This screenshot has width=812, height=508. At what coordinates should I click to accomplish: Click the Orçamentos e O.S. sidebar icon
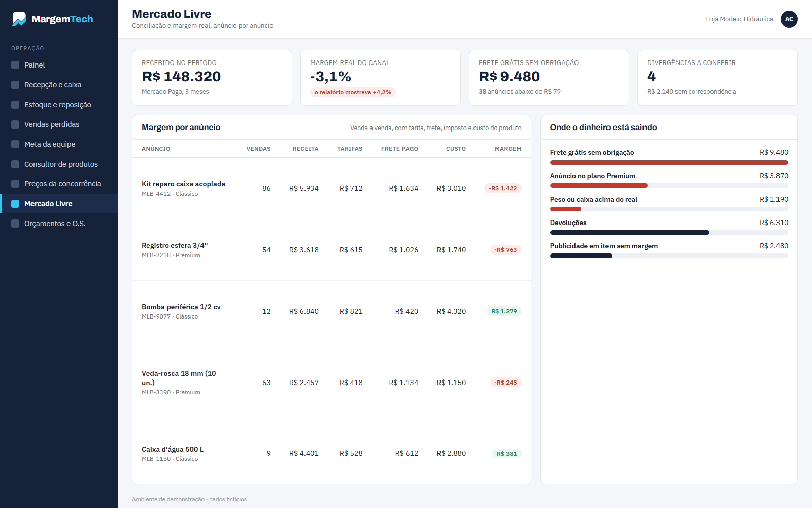(x=15, y=224)
